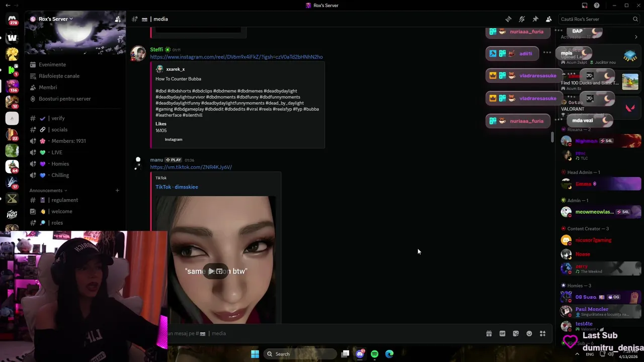Open Discord direct messages home icon
Image resolution: width=644 pixels, height=362 pixels.
(12, 20)
